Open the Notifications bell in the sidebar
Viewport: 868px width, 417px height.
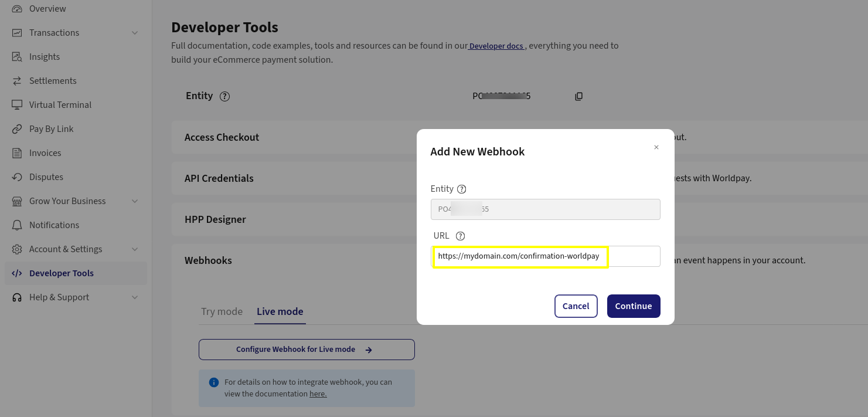coord(18,225)
